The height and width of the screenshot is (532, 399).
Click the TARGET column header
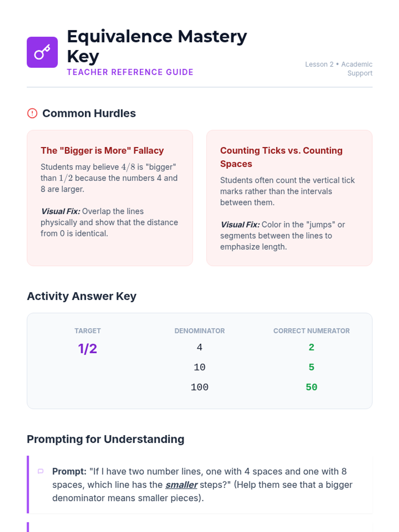[x=87, y=331]
